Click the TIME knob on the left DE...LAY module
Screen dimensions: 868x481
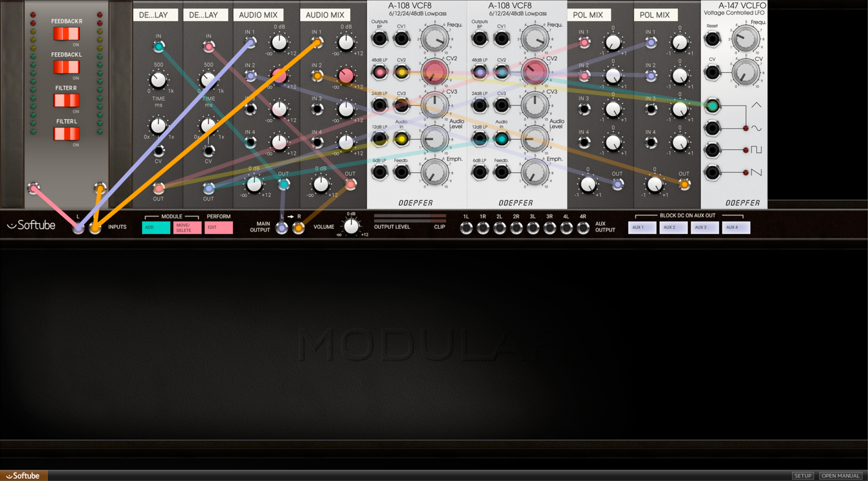(x=158, y=80)
